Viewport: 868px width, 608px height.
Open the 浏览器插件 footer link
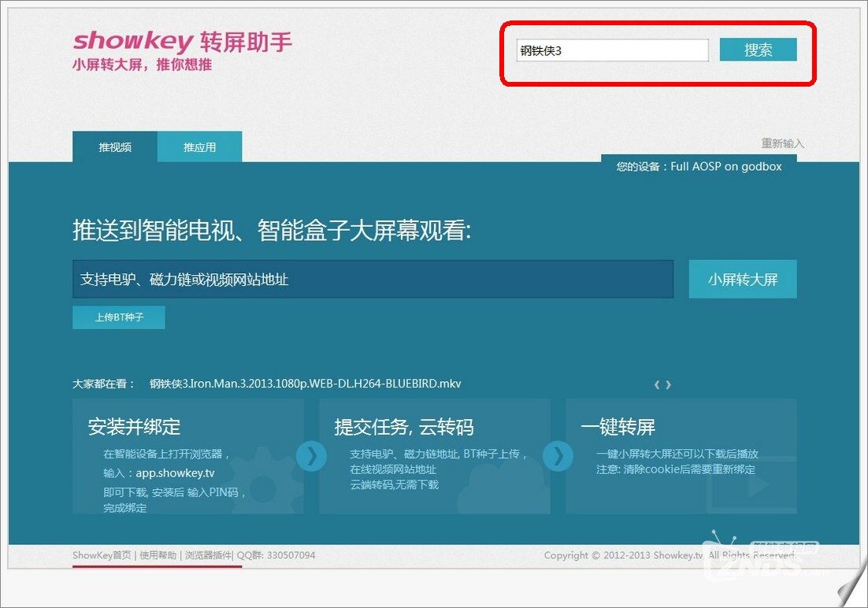pos(208,555)
